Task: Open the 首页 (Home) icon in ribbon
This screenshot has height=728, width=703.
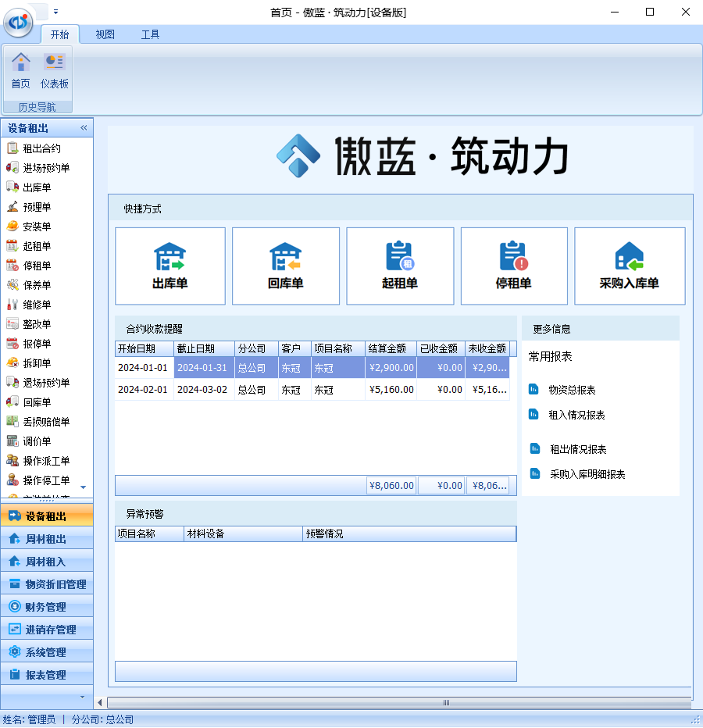Action: [x=20, y=69]
